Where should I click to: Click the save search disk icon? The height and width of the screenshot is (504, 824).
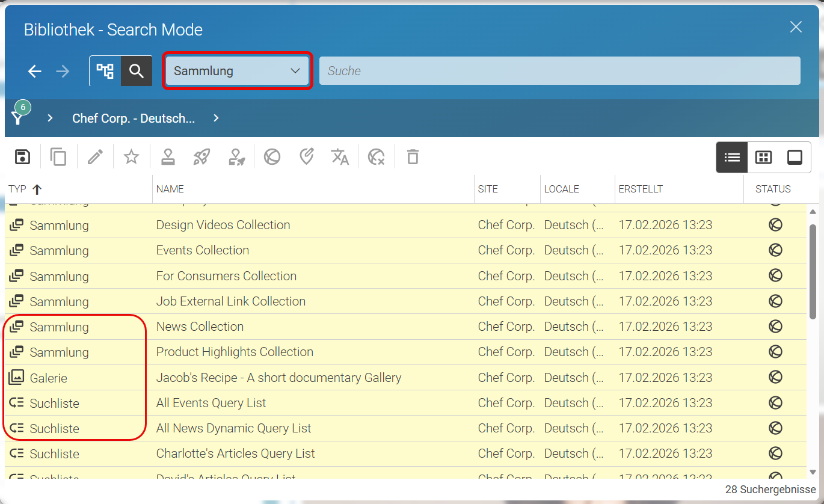click(22, 157)
